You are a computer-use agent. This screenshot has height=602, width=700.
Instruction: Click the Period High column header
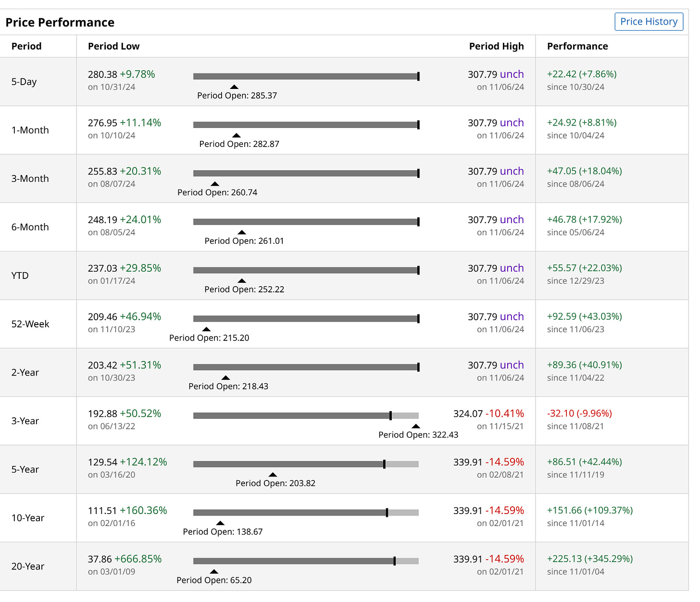point(496,46)
